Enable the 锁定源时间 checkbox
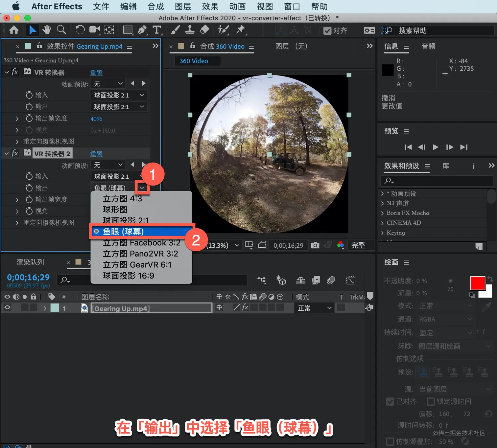The width and height of the screenshot is (497, 448). pos(431,401)
